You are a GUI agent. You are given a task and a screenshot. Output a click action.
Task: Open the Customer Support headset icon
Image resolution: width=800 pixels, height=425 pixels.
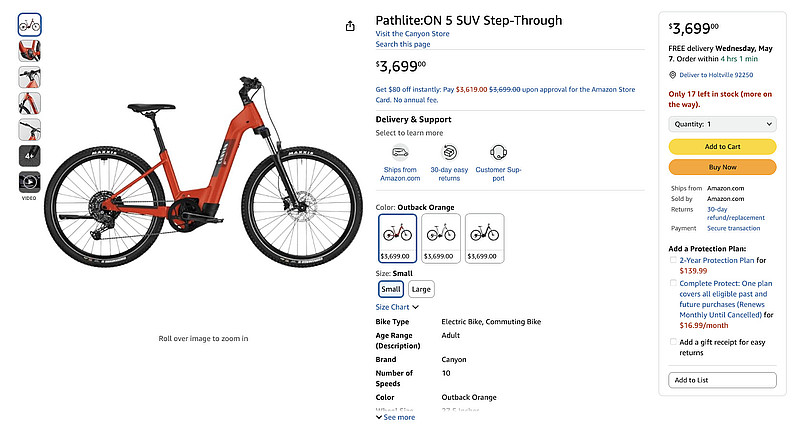click(498, 153)
